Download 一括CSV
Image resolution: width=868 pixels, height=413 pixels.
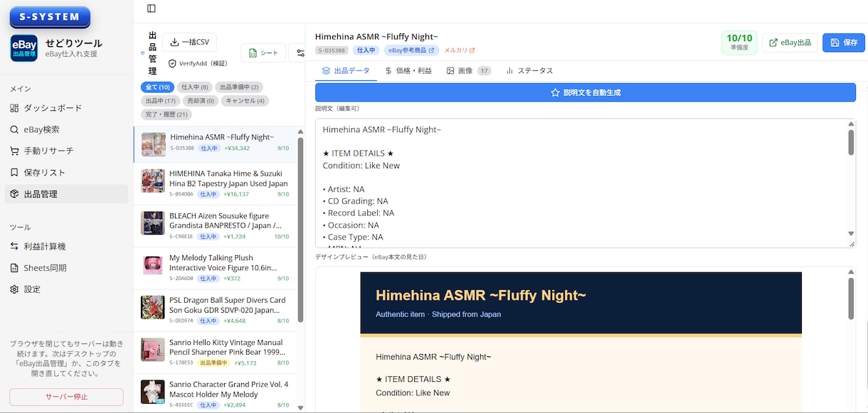coord(189,42)
